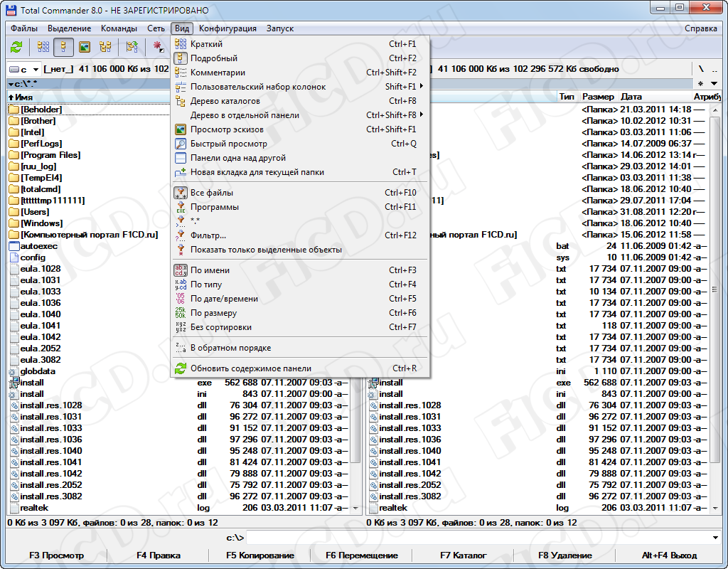The width and height of the screenshot is (728, 569).
Task: Click the *.* custom filter entry
Action: (300, 221)
